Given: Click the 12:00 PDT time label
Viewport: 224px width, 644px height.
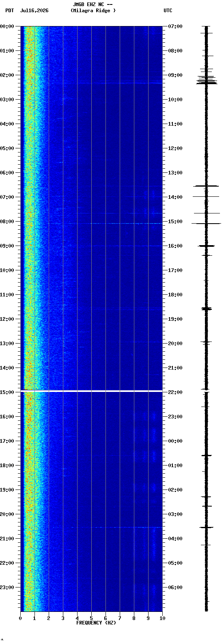Looking at the screenshot, I should point(7,319).
